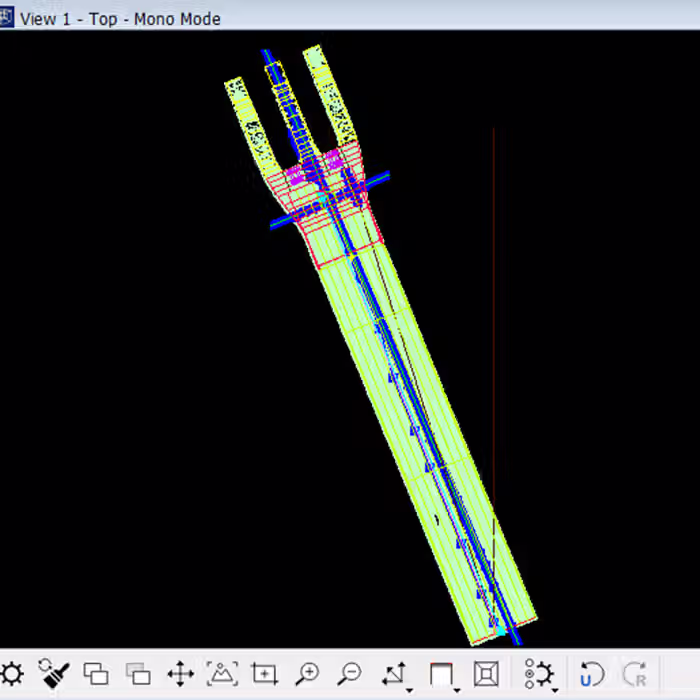Click the gear with dots settings icon
The image size is (700, 700).
click(538, 673)
